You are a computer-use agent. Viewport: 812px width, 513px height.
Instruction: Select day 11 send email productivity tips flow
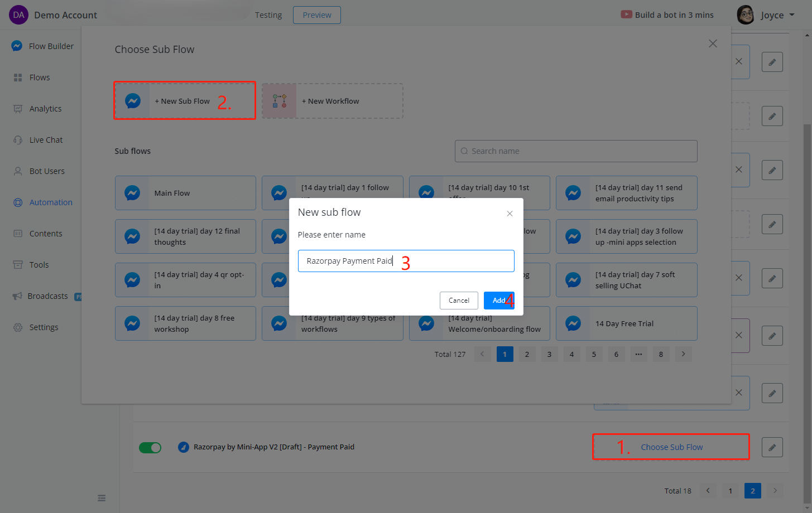point(626,193)
